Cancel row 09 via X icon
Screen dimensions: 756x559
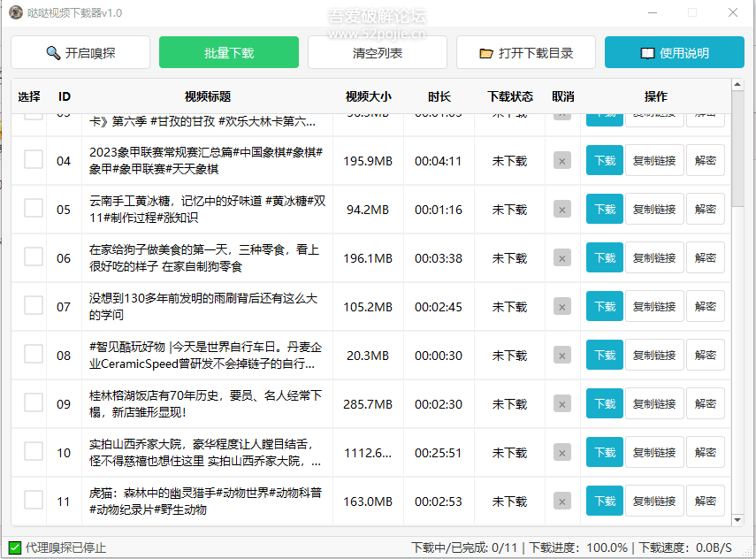coord(562,405)
